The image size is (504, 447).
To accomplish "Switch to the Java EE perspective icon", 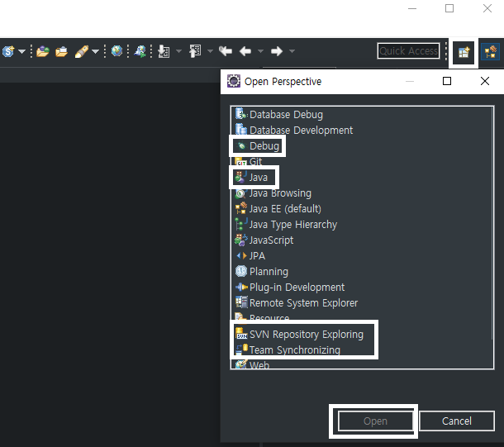I will [x=490, y=52].
